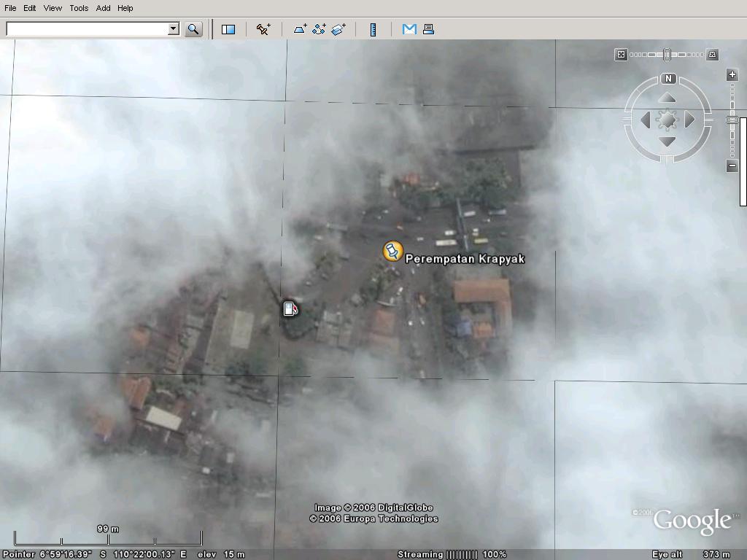
Task: Toggle the sidebar panel icon
Action: pos(228,29)
